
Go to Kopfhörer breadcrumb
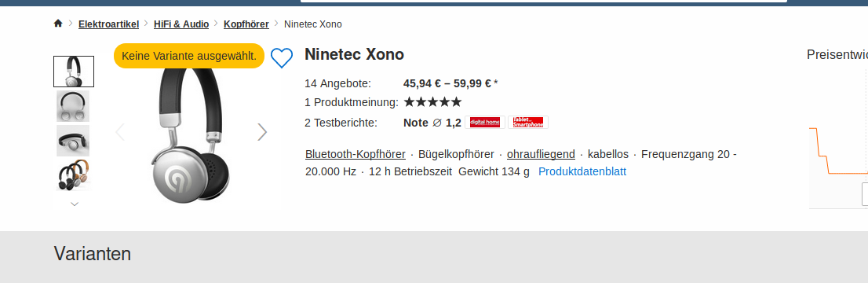click(246, 24)
